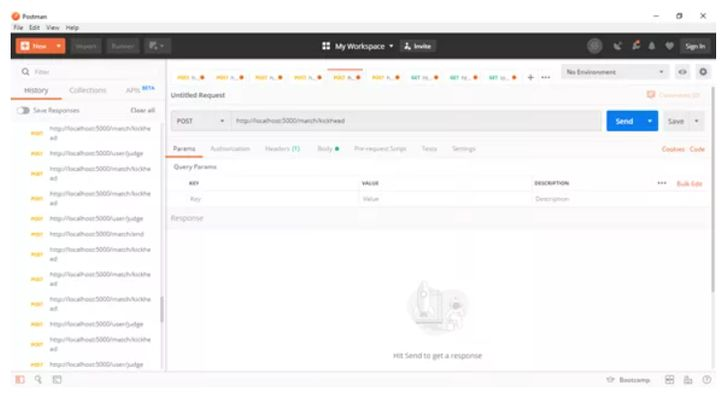Open the notifications bell icon

point(652,46)
